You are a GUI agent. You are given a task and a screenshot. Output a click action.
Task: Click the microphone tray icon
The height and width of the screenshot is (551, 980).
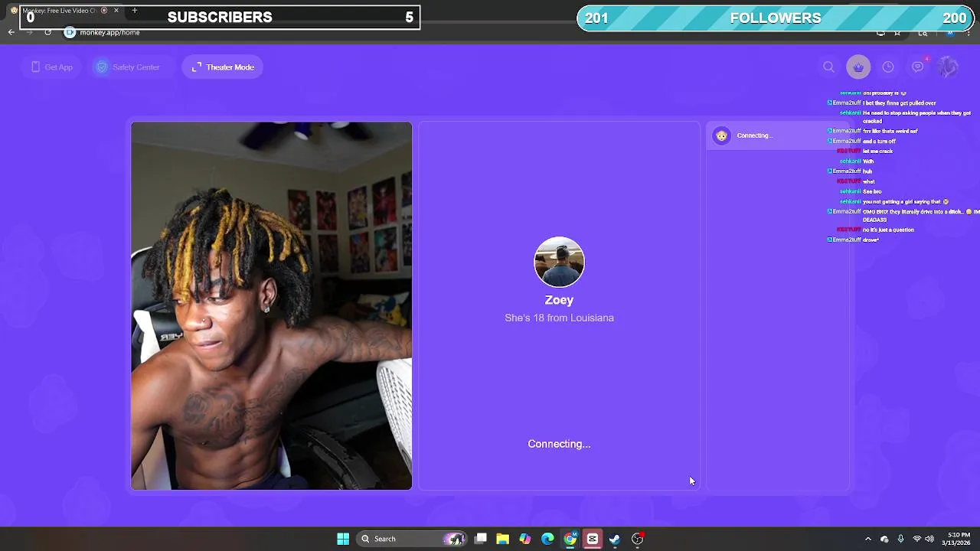[x=900, y=539]
